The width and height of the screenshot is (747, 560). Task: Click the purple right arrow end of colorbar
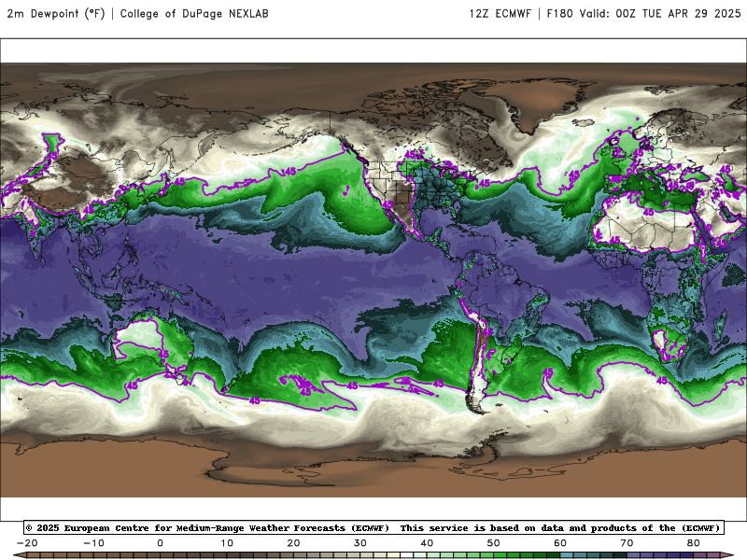[727, 555]
